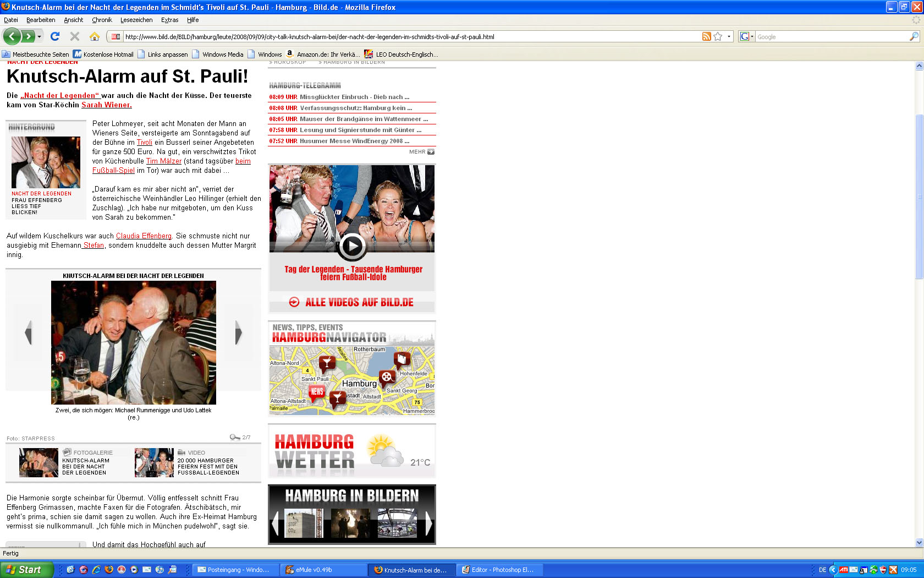The height and width of the screenshot is (578, 924).
Task: Open Missglückter Einbruch telegram headline
Action: coord(354,97)
